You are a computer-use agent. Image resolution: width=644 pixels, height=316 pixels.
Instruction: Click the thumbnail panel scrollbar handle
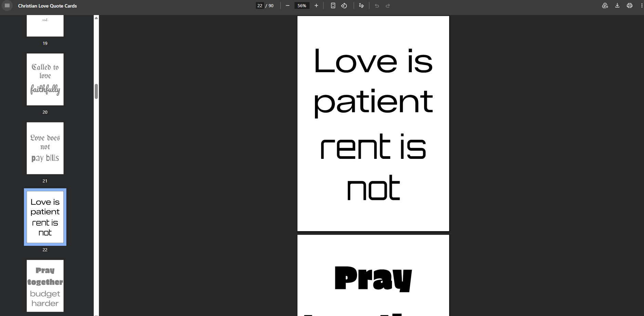click(96, 91)
